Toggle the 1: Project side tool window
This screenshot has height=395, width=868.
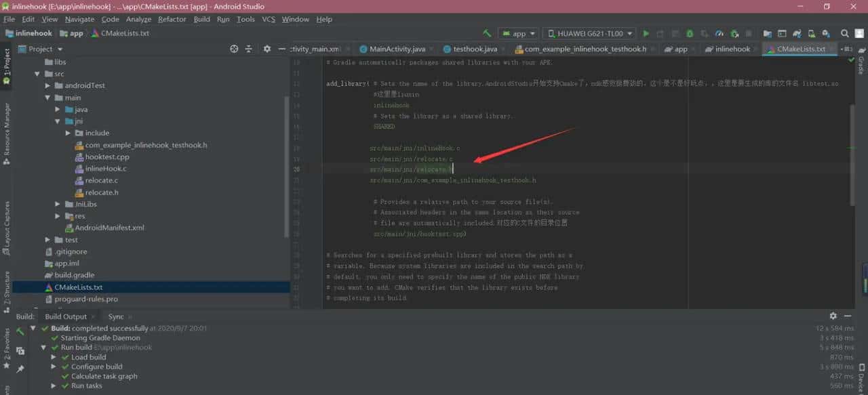[6, 66]
